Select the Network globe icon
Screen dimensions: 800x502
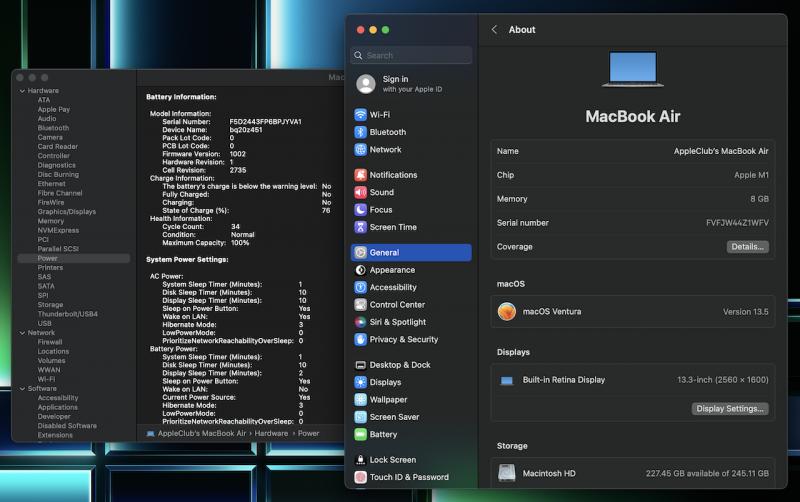[360, 149]
